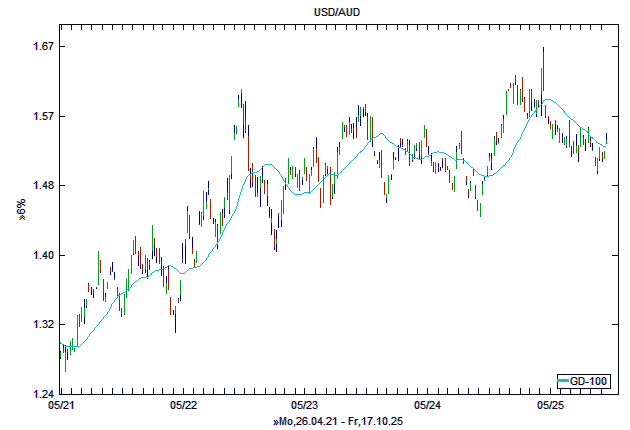The height and width of the screenshot is (430, 630).
Task: Click the lowest candle near 1.32 at 05/22
Action: (175, 318)
